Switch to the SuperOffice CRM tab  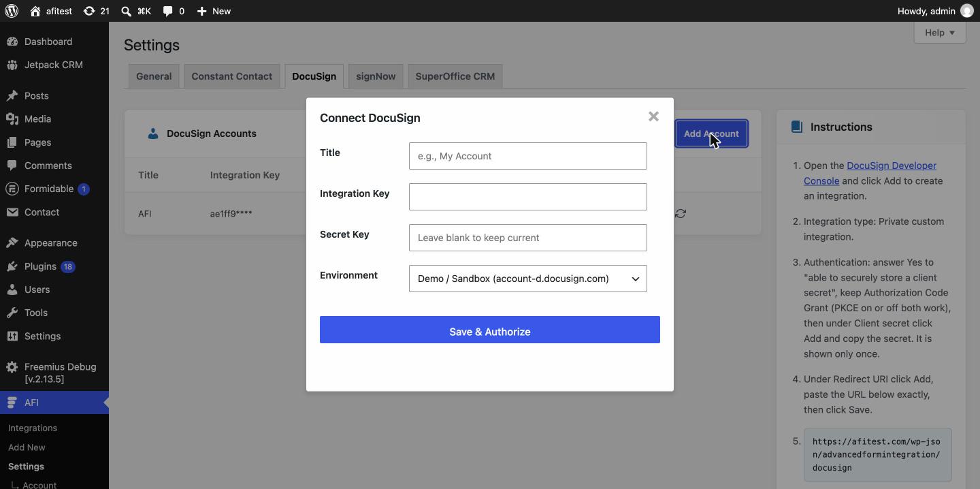point(455,76)
